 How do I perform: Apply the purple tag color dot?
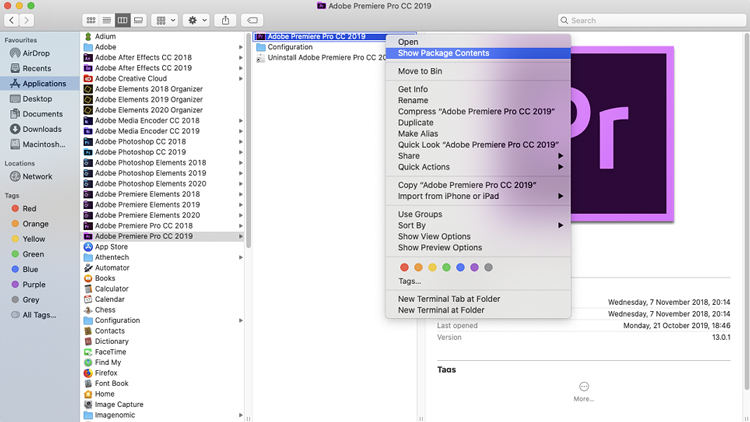474,267
